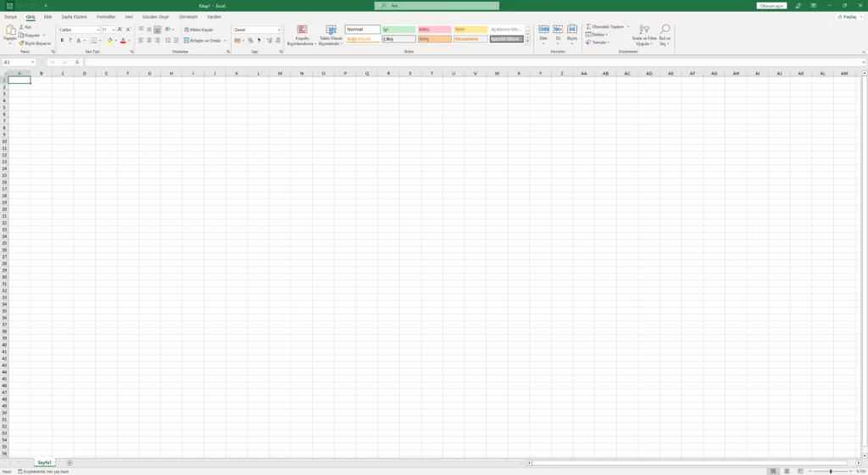The image size is (868, 475).
Task: Click the save icon in title bar
Action: (x=9, y=6)
